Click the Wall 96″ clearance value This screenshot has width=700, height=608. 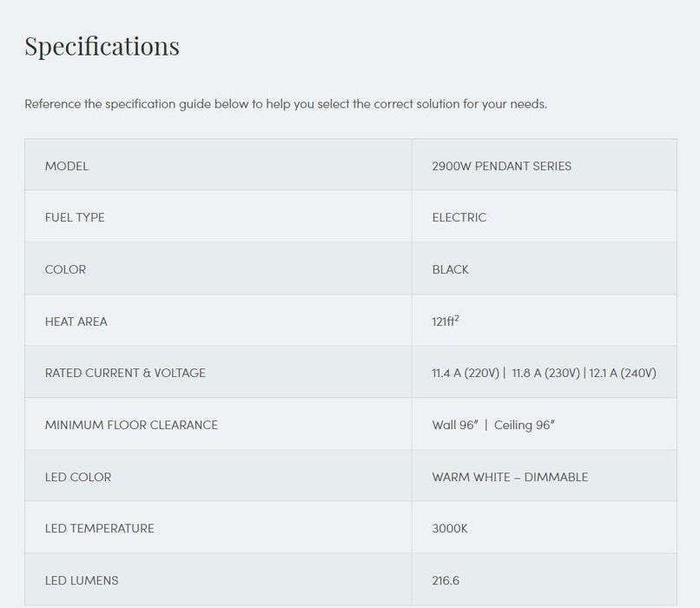click(x=455, y=425)
